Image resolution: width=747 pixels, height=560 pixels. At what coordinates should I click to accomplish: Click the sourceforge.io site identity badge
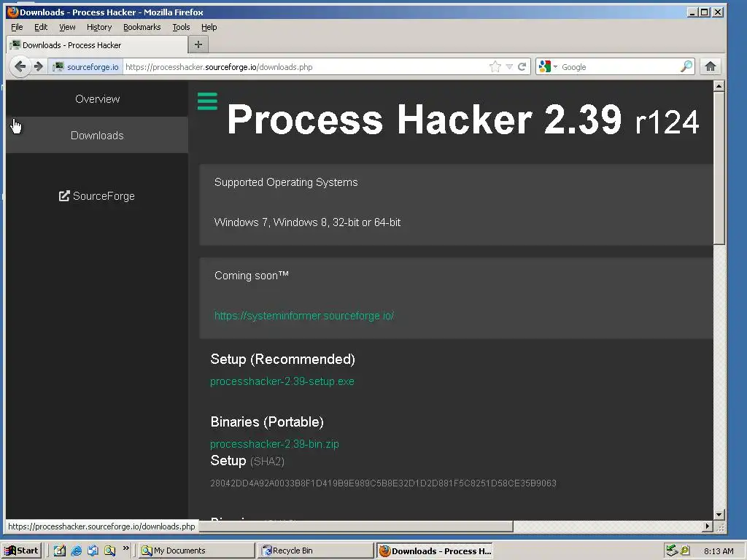coord(86,66)
